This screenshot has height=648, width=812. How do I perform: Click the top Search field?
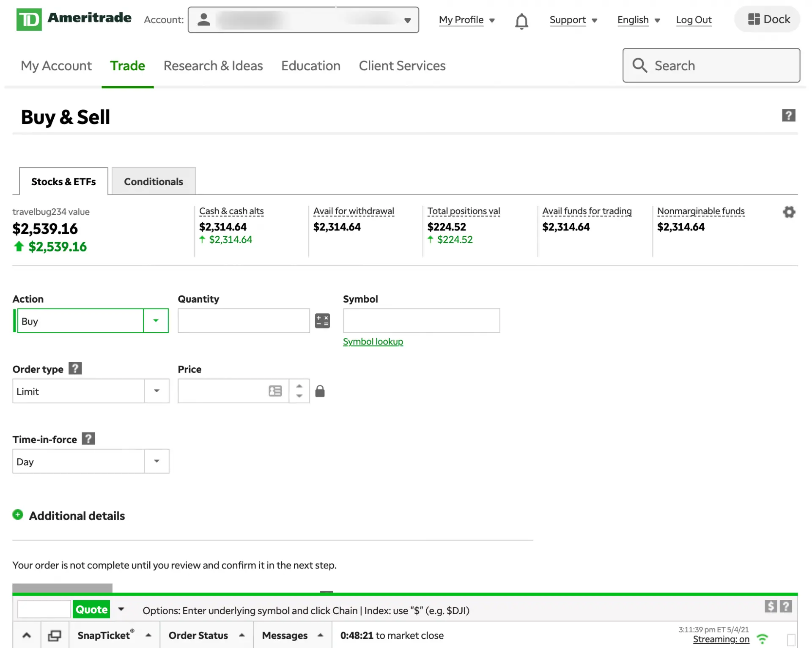coord(711,65)
